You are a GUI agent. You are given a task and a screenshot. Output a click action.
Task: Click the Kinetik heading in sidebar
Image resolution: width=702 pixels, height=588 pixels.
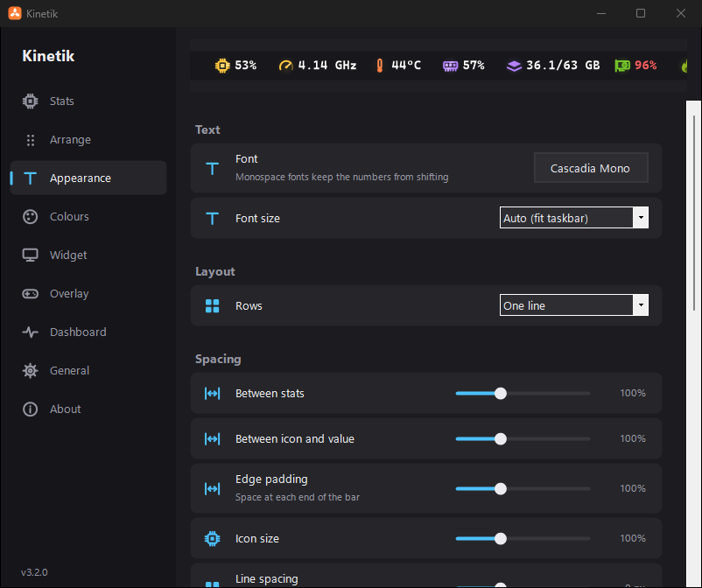[48, 56]
